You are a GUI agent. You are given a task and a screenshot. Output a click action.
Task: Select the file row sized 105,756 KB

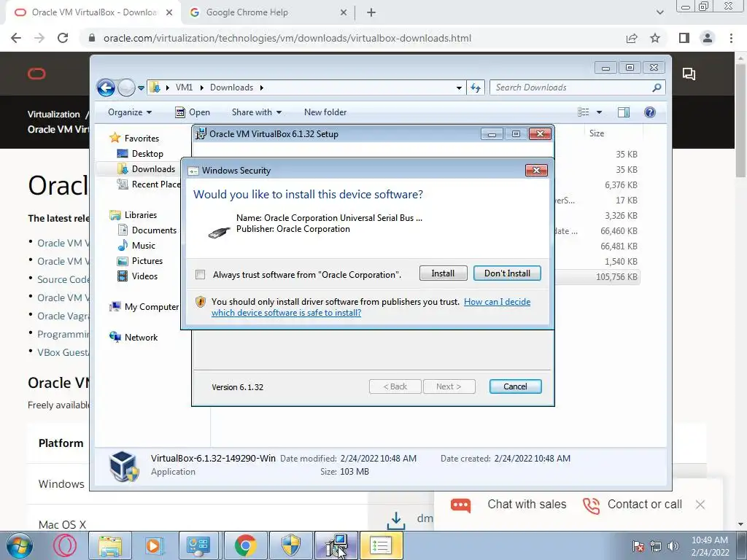click(598, 276)
